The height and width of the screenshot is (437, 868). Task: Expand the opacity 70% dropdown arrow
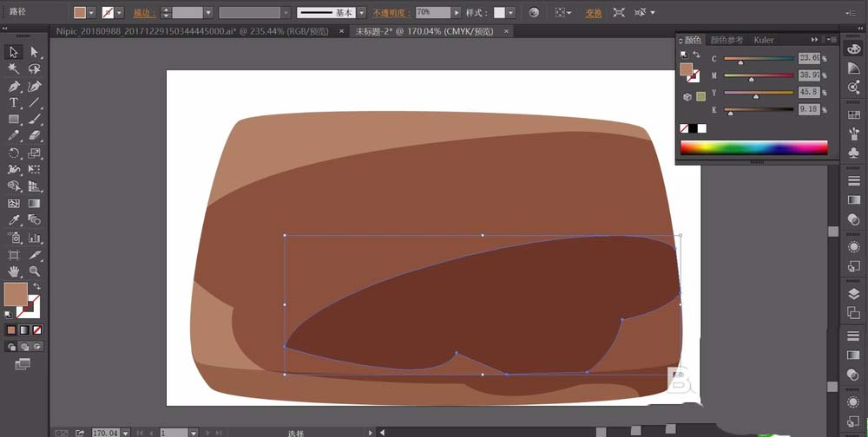pyautogui.click(x=457, y=12)
